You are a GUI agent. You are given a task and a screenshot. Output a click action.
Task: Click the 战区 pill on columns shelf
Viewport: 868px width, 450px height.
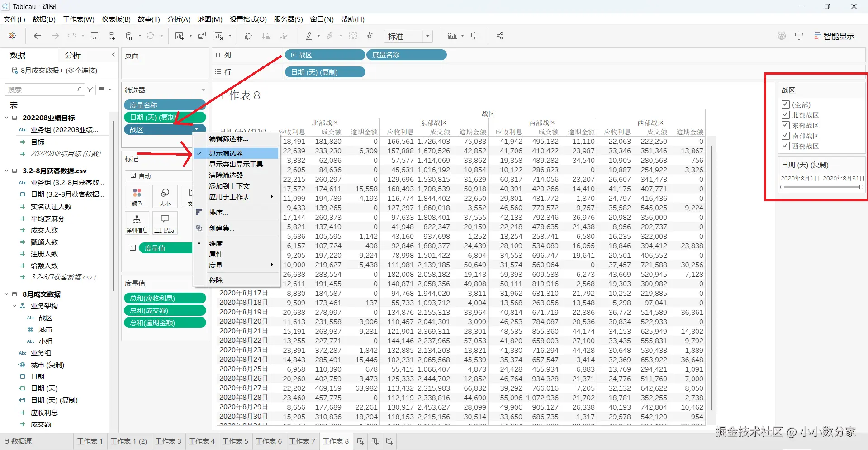325,55
